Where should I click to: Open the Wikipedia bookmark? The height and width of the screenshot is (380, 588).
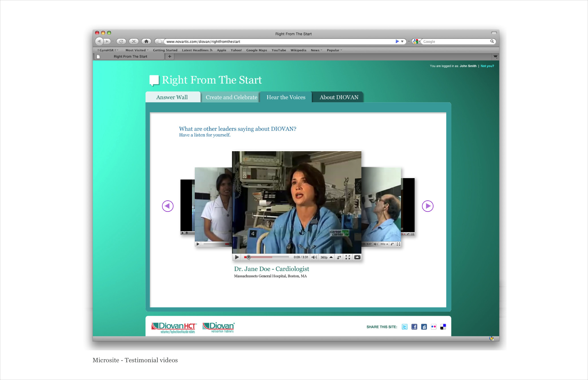point(298,50)
